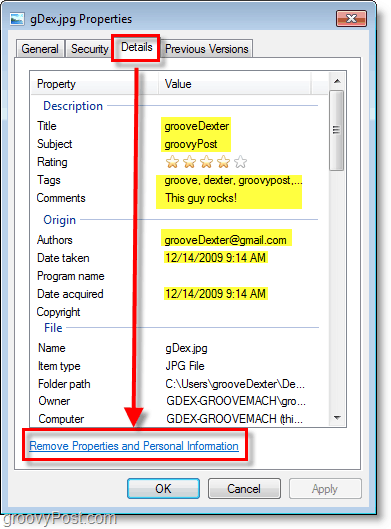Screen dimensions: 391x529
Task: Click the Origin section heading
Action: tap(59, 220)
